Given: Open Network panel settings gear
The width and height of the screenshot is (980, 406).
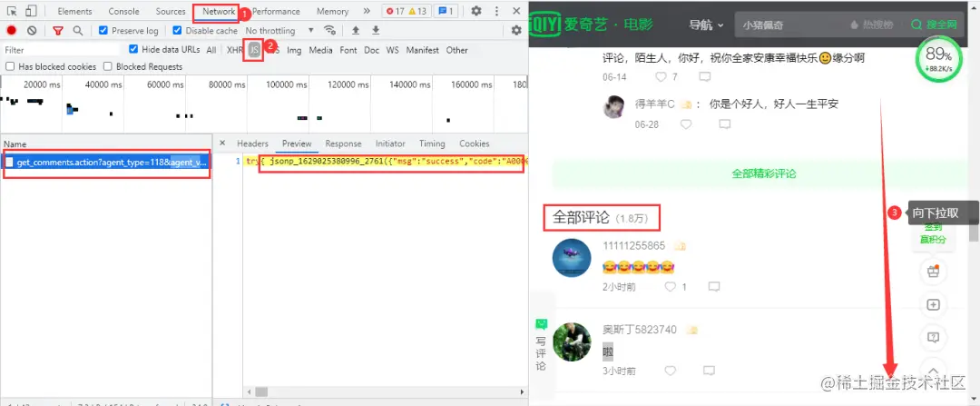Looking at the screenshot, I should tap(516, 30).
